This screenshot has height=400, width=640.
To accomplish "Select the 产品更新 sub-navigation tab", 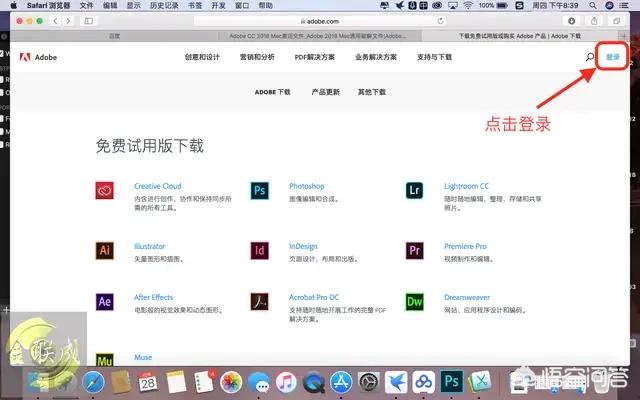I will [325, 92].
